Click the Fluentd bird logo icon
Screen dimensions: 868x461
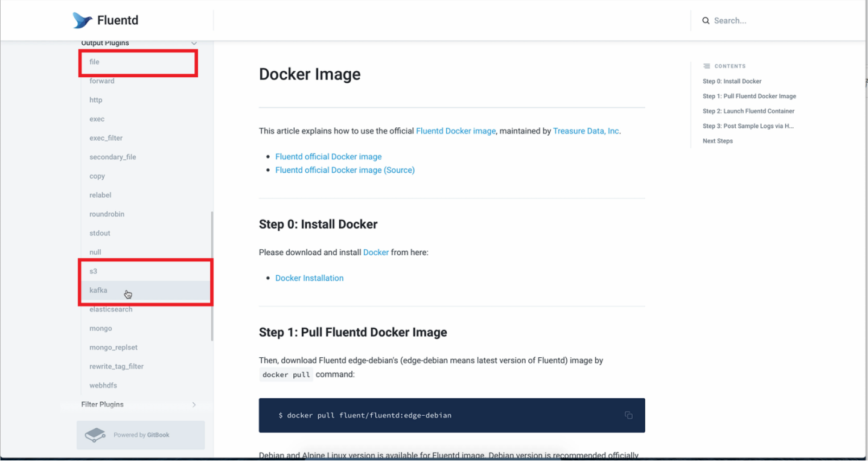83,21
